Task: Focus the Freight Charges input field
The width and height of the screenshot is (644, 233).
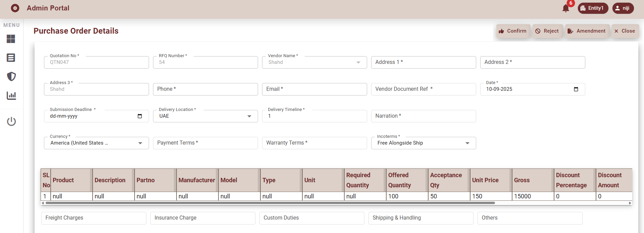Action: click(x=94, y=218)
